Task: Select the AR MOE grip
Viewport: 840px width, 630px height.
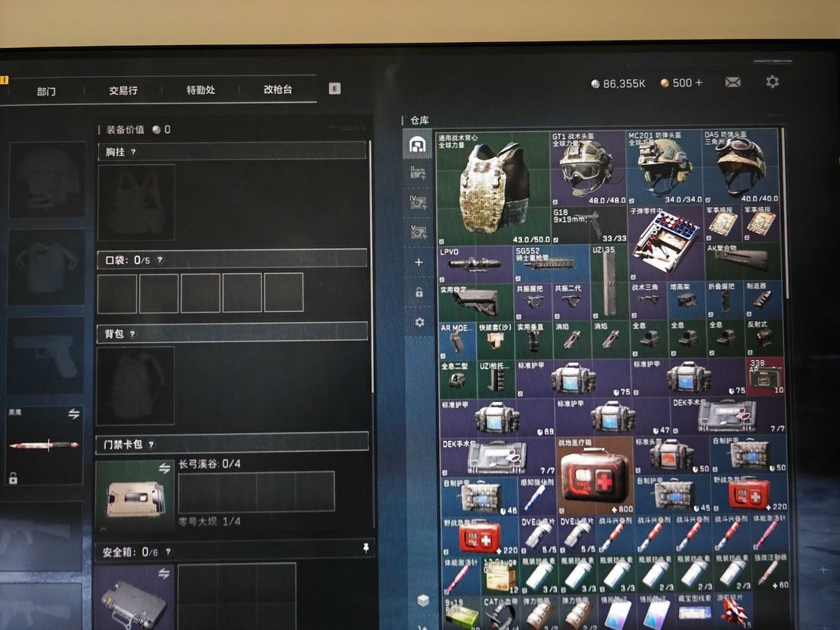Action: (x=457, y=341)
